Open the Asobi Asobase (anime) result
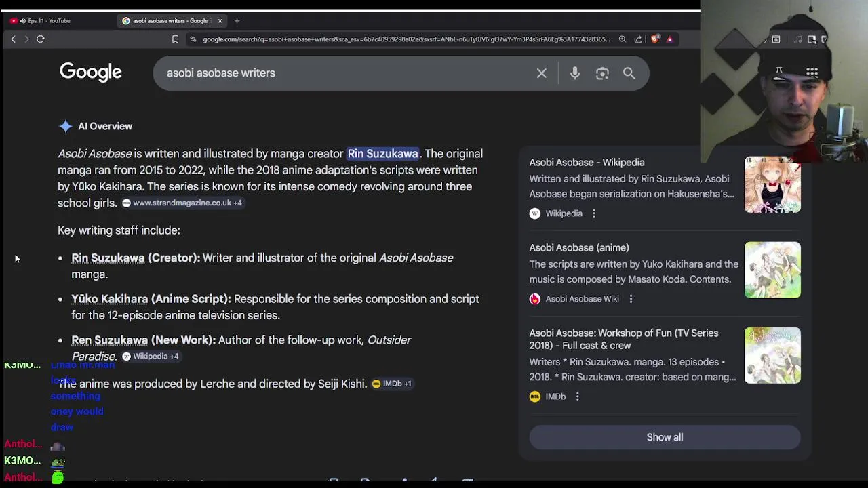Image resolution: width=868 pixels, height=488 pixels. click(579, 248)
